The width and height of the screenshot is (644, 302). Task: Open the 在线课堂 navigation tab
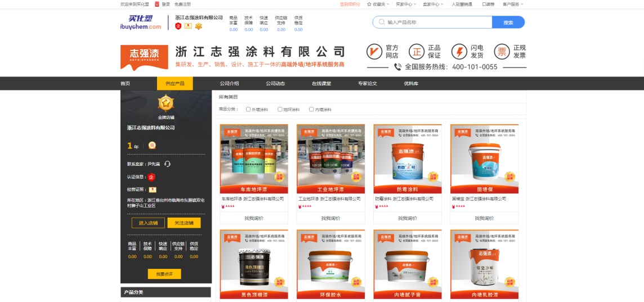click(321, 83)
